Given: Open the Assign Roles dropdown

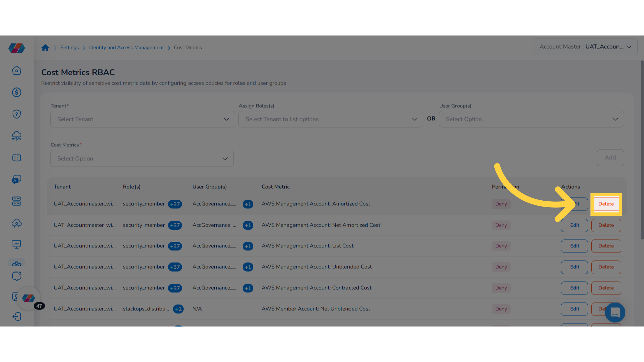Looking at the screenshot, I should (331, 119).
